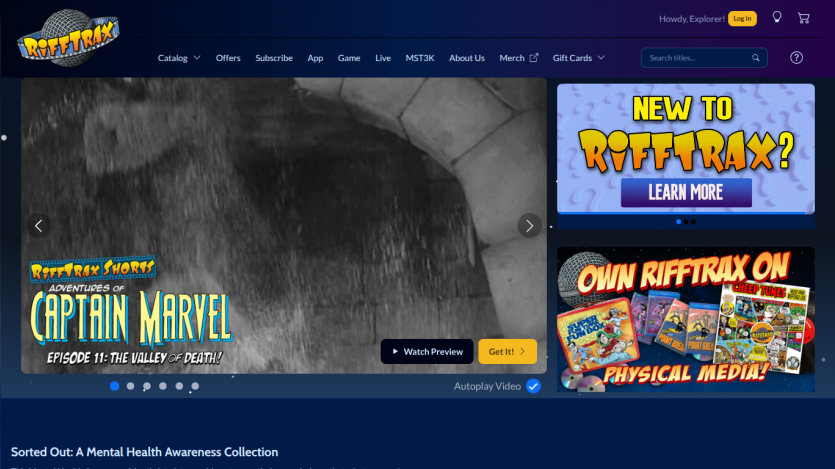Click the RiffTrax globe logo
This screenshot has height=469, width=835.
coord(68,38)
